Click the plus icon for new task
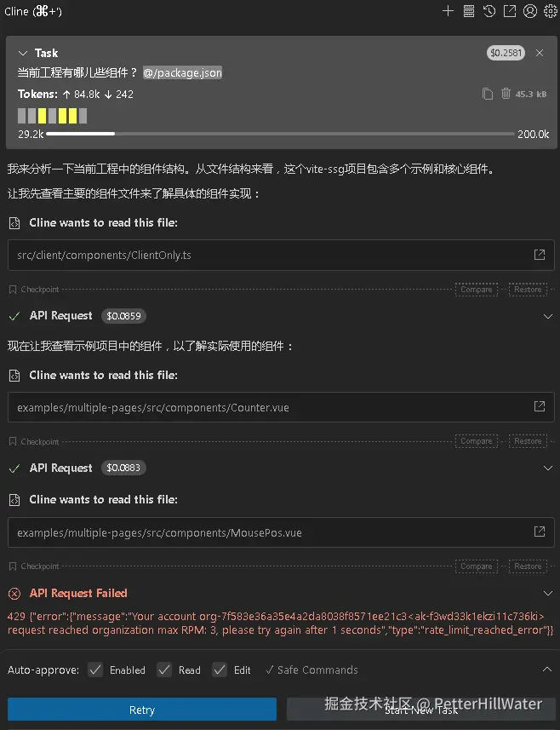Viewport: 560px width, 730px height. (448, 11)
